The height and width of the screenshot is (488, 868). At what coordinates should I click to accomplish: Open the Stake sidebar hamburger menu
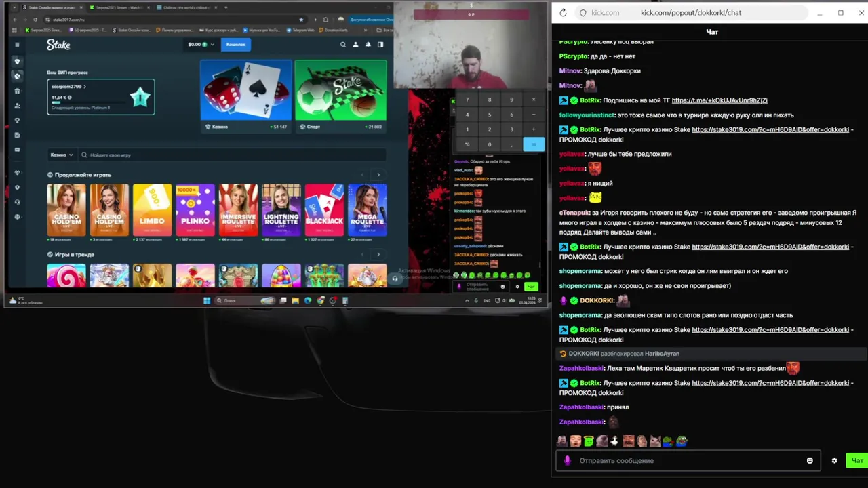pyautogui.click(x=17, y=45)
